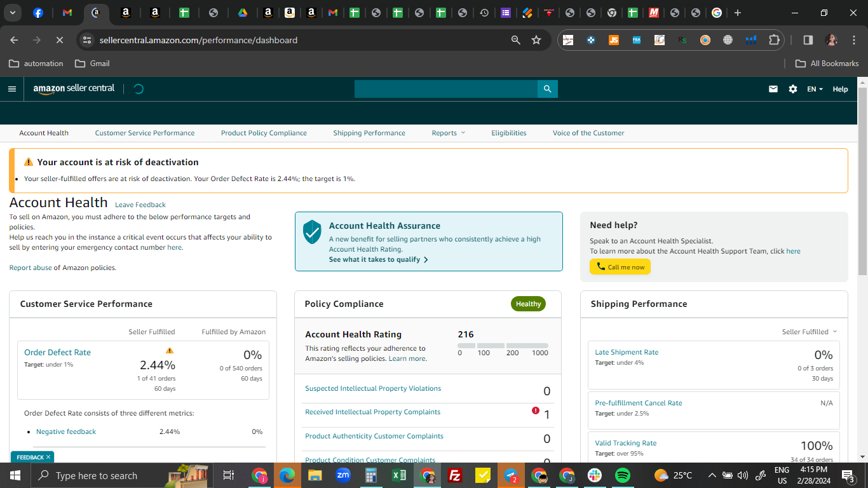The image size is (868, 488).
Task: Click the red alert icon for Intellectual Property Complaints
Action: [x=536, y=410]
